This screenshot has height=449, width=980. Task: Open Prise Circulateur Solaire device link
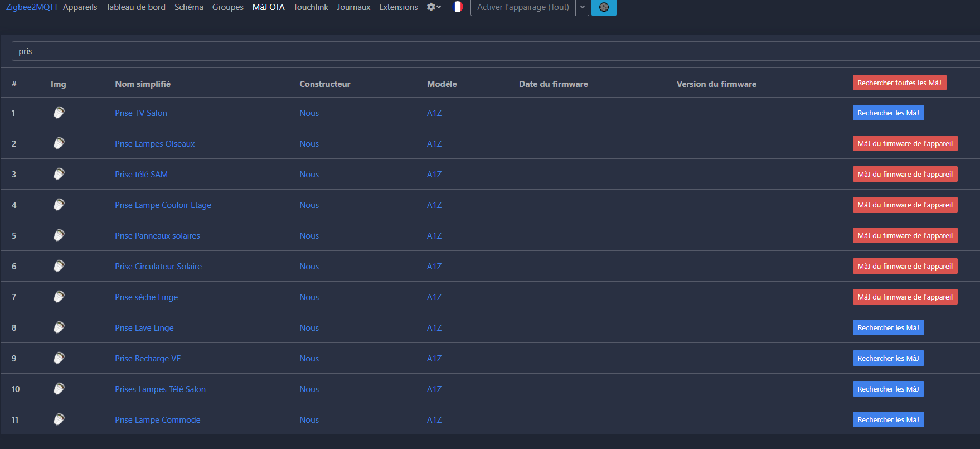158,266
